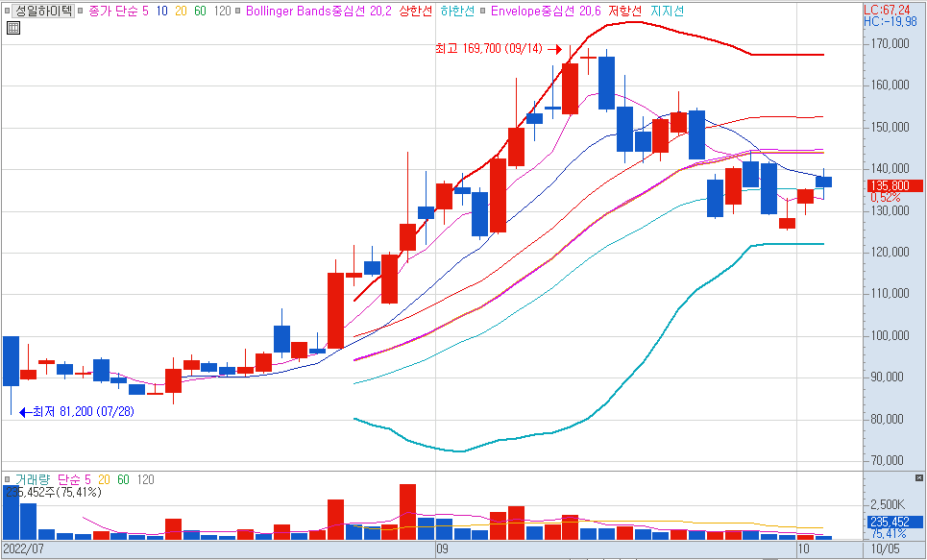The height and width of the screenshot is (560, 927).
Task: Click the 100,000 price axis label
Action: click(x=890, y=336)
